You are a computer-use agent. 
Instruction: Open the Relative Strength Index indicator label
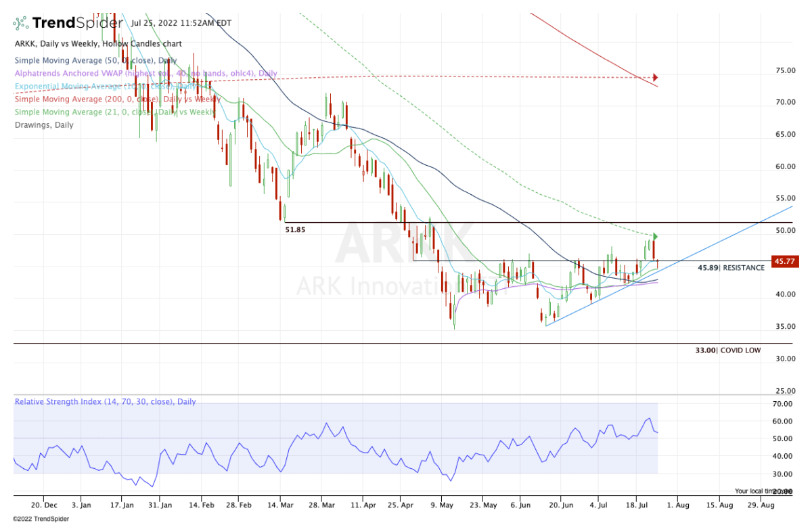coord(105,401)
